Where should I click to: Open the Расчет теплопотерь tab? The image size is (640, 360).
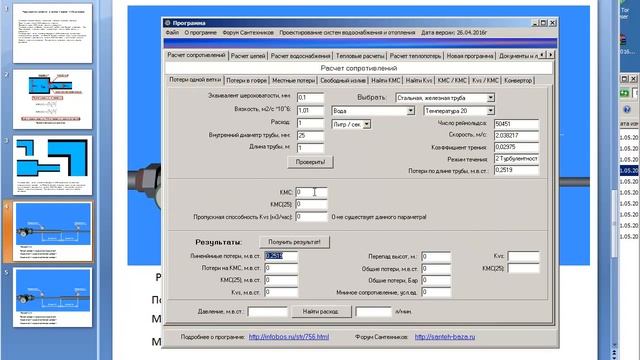coord(415,56)
